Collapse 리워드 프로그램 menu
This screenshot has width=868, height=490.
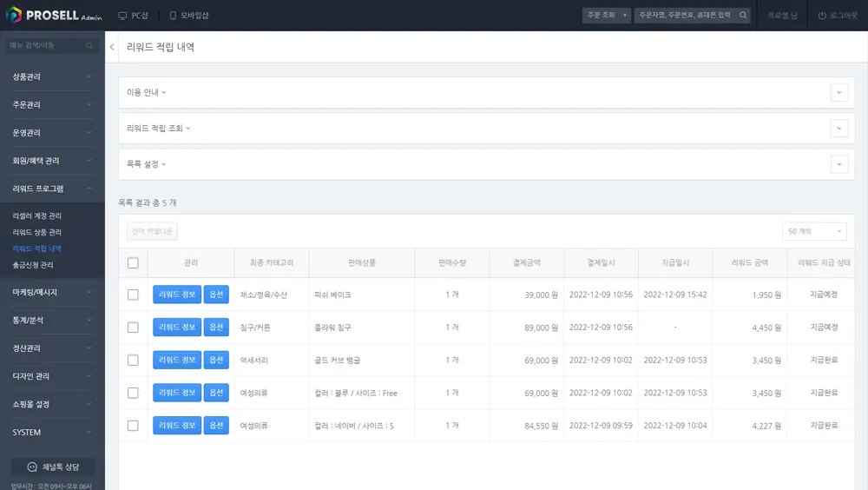pyautogui.click(x=53, y=189)
